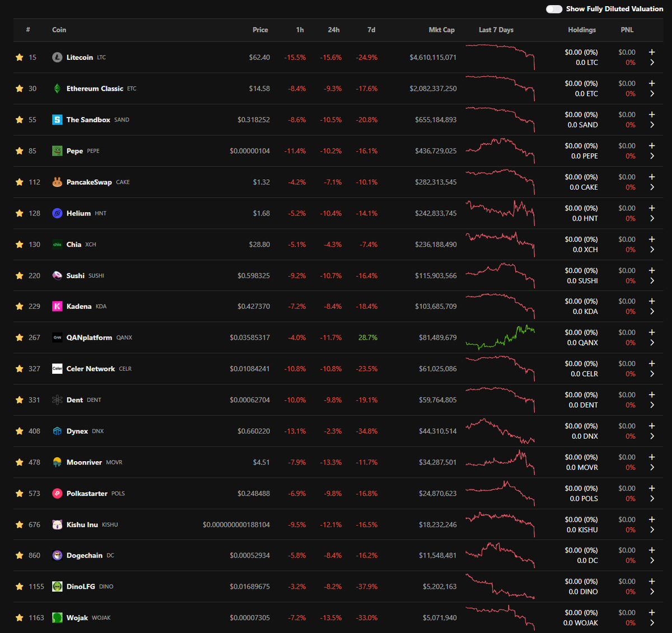The height and width of the screenshot is (633, 672).
Task: Click the Sushi coin icon
Action: [57, 275]
